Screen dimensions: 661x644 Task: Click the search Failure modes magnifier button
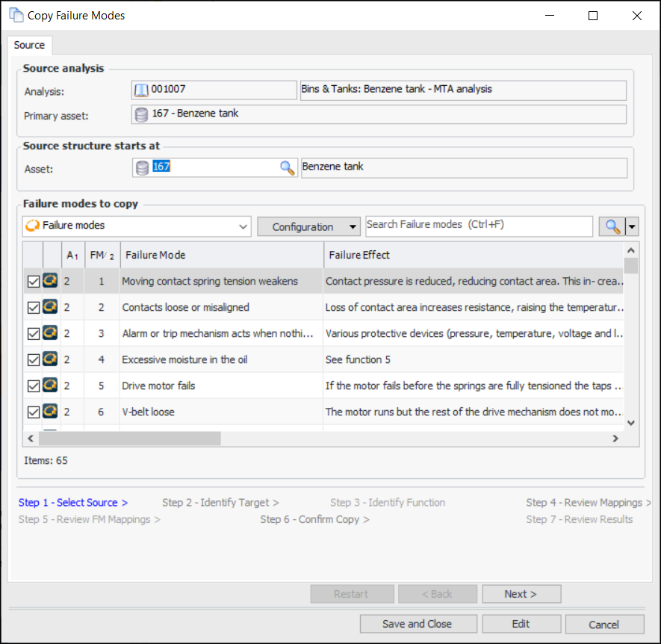pyautogui.click(x=612, y=226)
